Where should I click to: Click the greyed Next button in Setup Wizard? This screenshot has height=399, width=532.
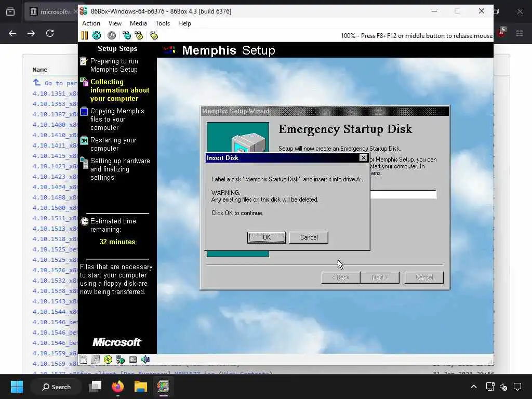coord(380,277)
